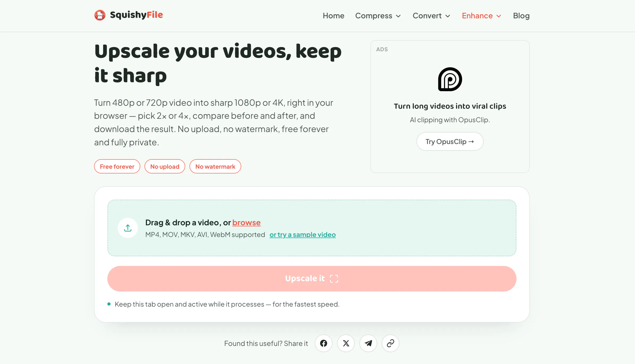Try a sample video link
The width and height of the screenshot is (635, 364).
click(x=303, y=235)
